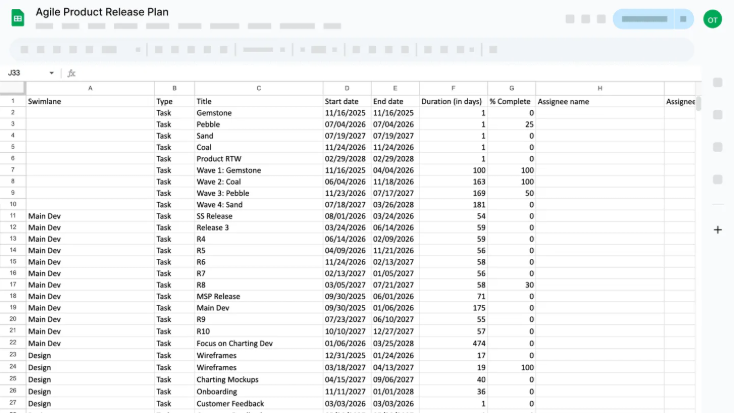This screenshot has height=413, width=734.
Task: Click the fx formula icon
Action: (x=71, y=73)
